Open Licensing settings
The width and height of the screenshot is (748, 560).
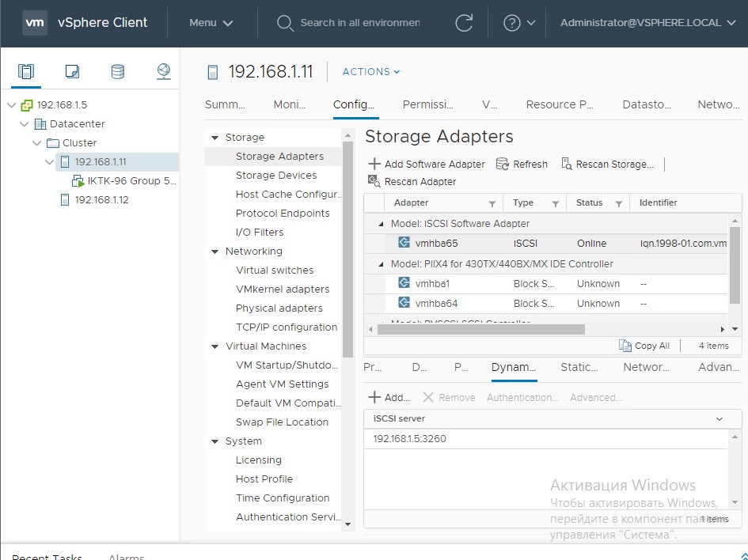click(x=259, y=460)
